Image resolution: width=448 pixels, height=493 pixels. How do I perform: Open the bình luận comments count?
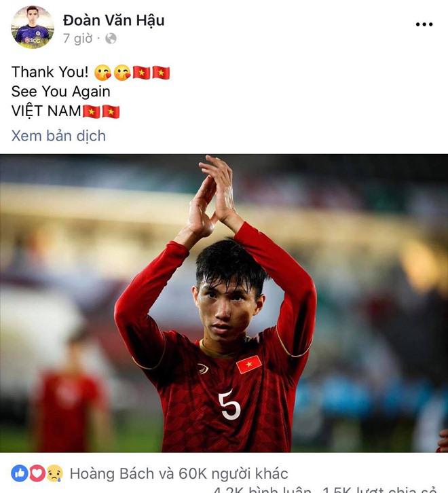pyautogui.click(x=262, y=490)
